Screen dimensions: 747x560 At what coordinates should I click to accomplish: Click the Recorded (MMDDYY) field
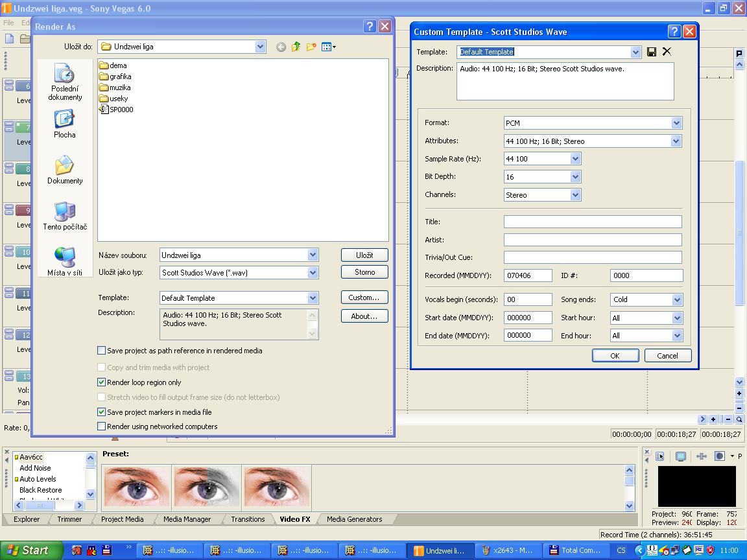(528, 275)
